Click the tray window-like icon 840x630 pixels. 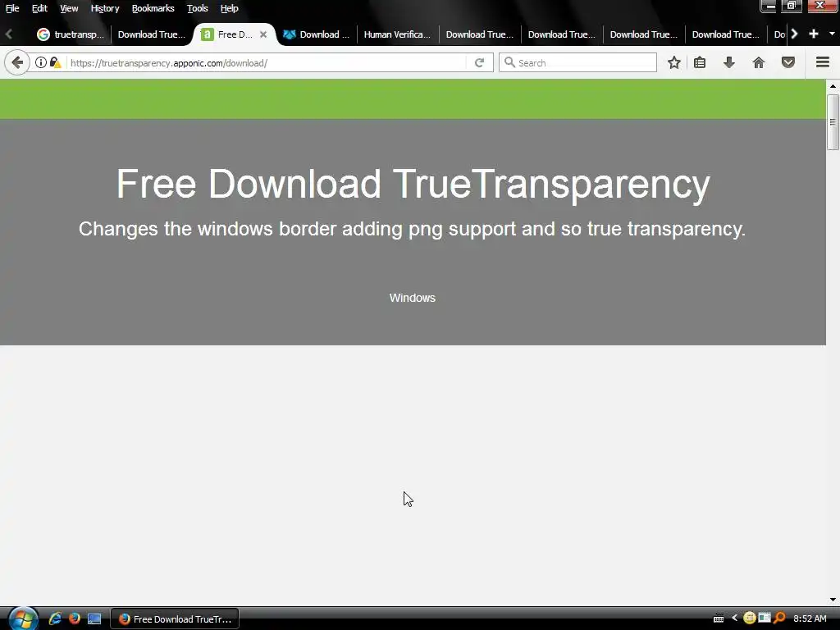[x=765, y=619]
